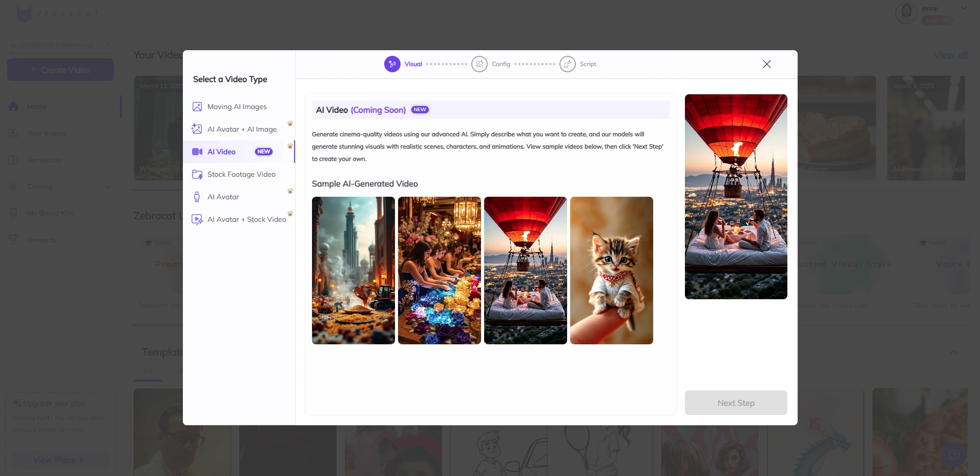Open the chat support bubble icon
This screenshot has width=980, height=476.
click(x=954, y=454)
